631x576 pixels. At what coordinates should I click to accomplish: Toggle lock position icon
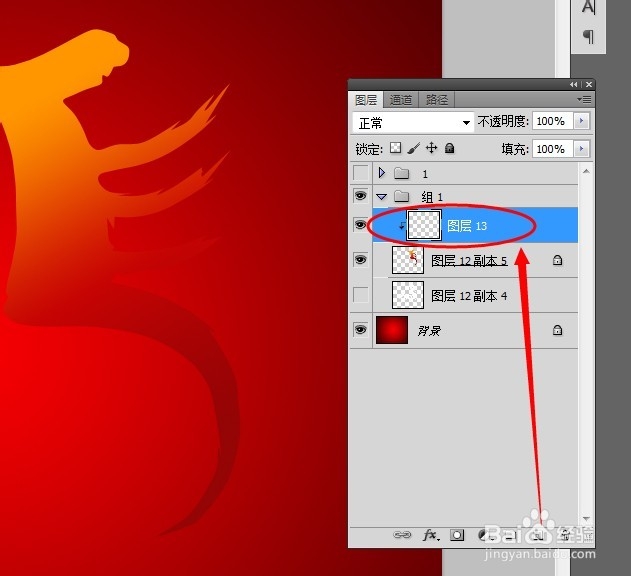click(431, 148)
